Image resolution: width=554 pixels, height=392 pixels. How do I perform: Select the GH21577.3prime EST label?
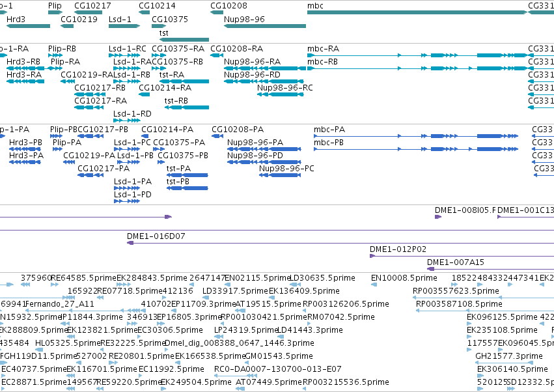[x=509, y=356]
